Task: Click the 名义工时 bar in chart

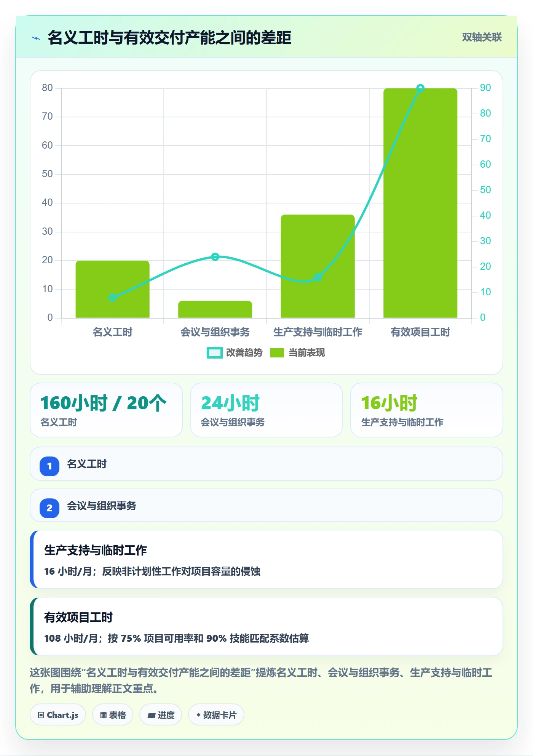Action: (112, 289)
